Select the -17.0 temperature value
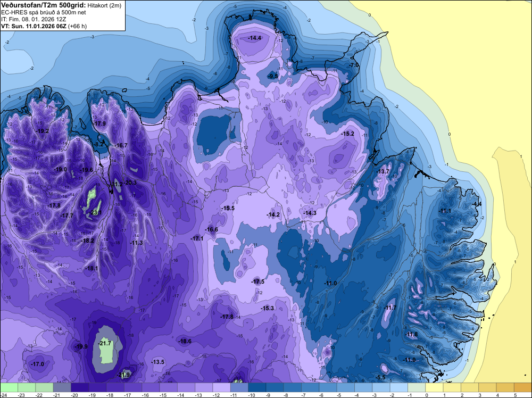 tap(37, 364)
